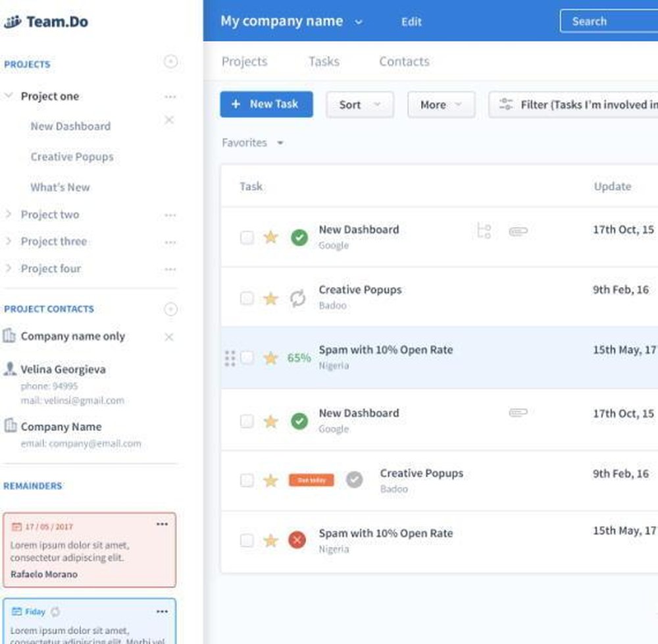Viewport: 658px width, 644px height.
Task: Open Project three options dots
Action: (x=170, y=242)
